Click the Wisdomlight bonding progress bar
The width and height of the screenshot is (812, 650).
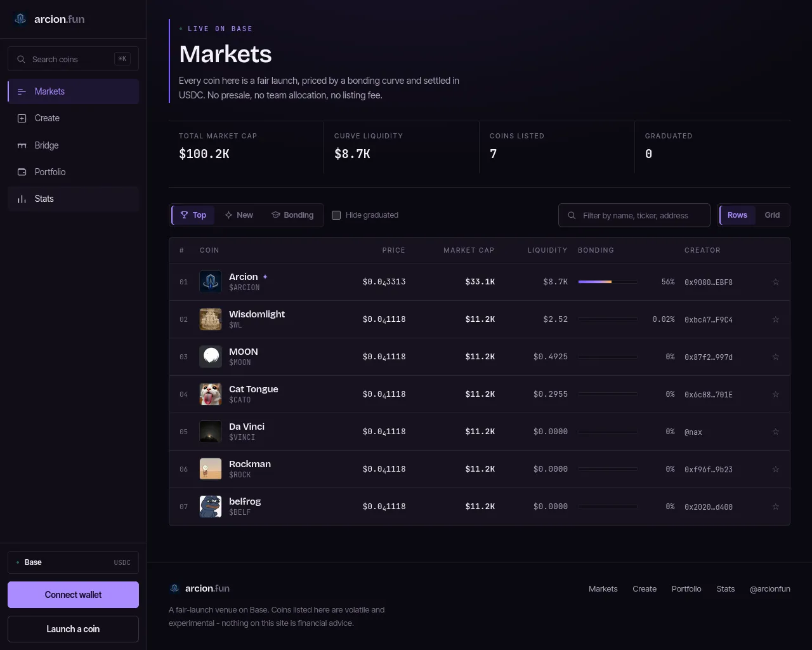pos(608,319)
